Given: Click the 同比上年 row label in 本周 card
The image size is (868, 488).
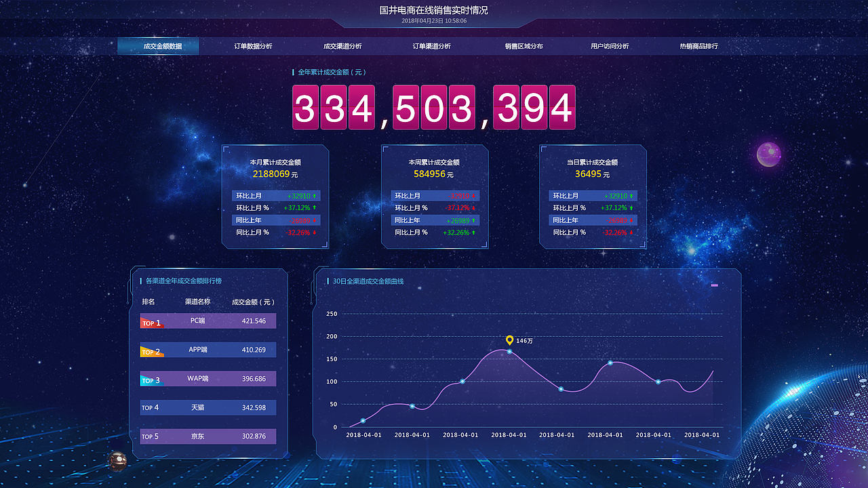Looking at the screenshot, I should (x=408, y=220).
